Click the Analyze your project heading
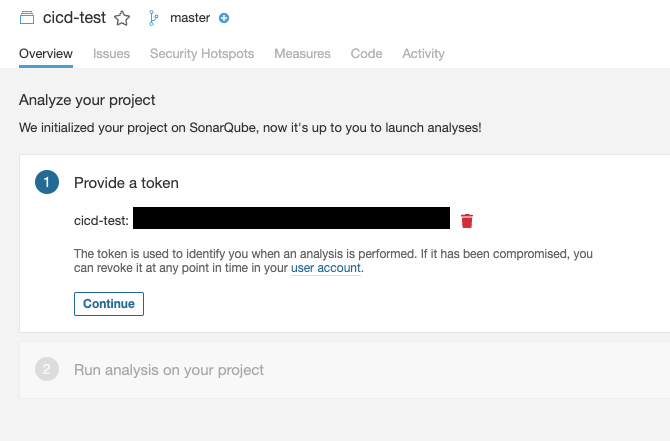The height and width of the screenshot is (441, 670). [87, 100]
